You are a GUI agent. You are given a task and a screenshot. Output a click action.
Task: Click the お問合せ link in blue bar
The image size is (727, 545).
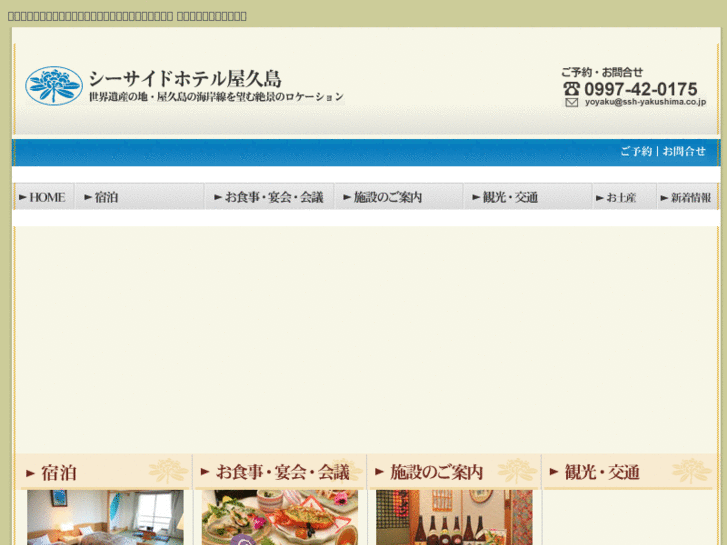tap(684, 151)
